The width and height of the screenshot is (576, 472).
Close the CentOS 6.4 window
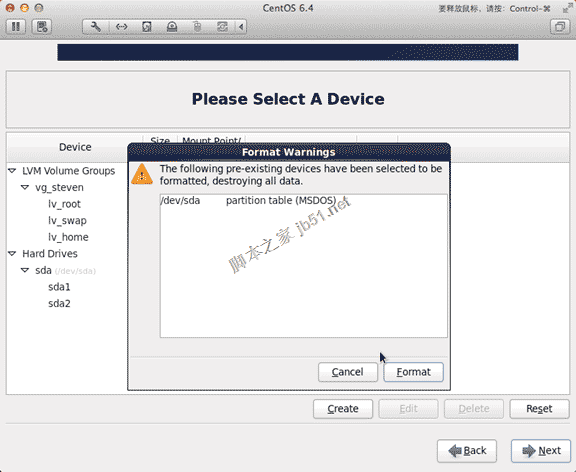pyautogui.click(x=10, y=8)
